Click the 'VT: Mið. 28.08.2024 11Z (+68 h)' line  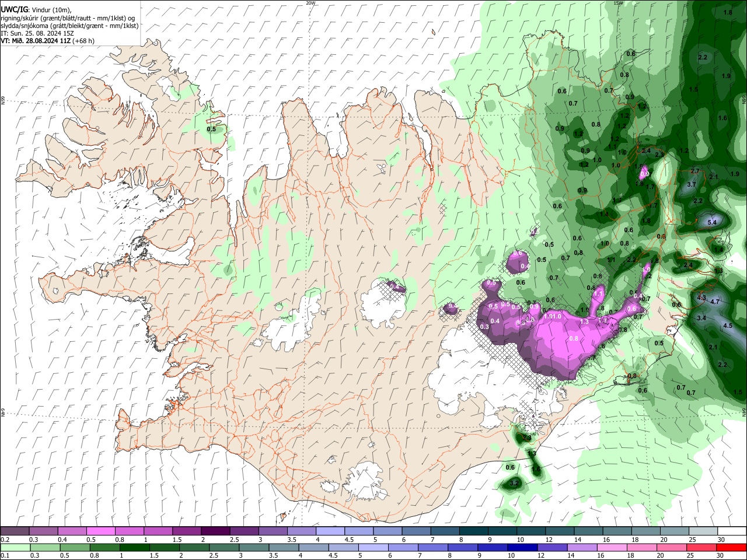click(48, 41)
